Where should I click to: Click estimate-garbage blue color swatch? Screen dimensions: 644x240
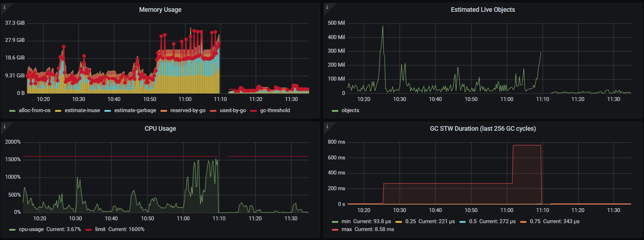pyautogui.click(x=108, y=111)
